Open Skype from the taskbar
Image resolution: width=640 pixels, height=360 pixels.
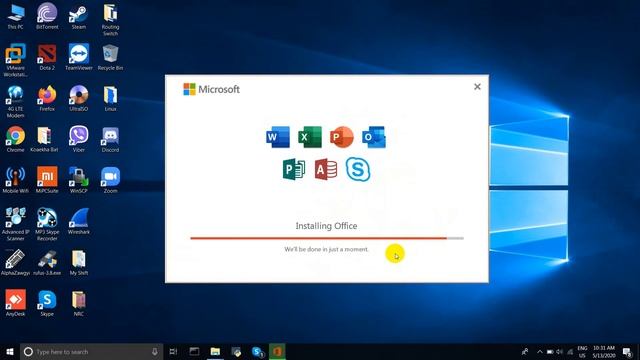[258, 351]
